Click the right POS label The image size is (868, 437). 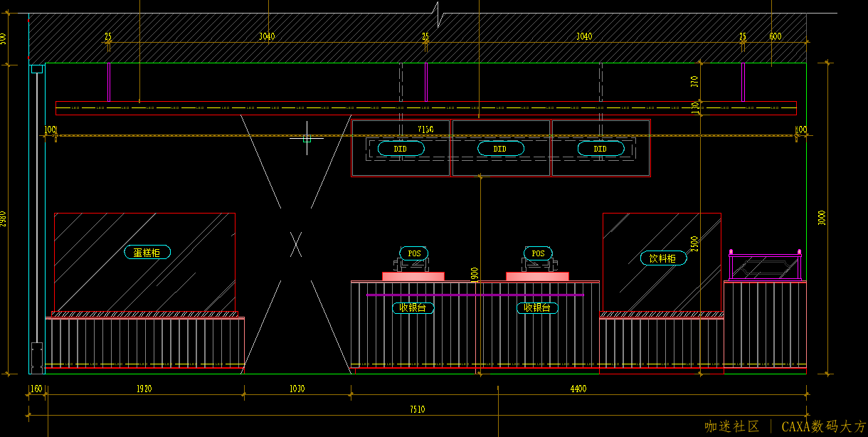click(538, 253)
